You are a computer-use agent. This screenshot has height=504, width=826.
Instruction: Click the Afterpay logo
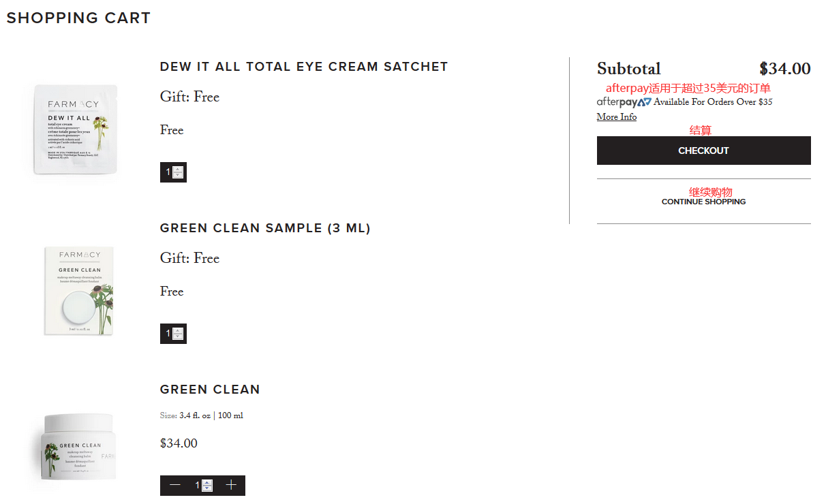[624, 102]
